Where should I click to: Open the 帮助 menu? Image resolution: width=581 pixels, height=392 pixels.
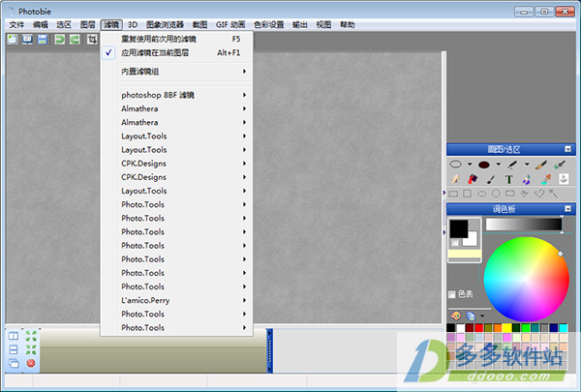pos(348,24)
